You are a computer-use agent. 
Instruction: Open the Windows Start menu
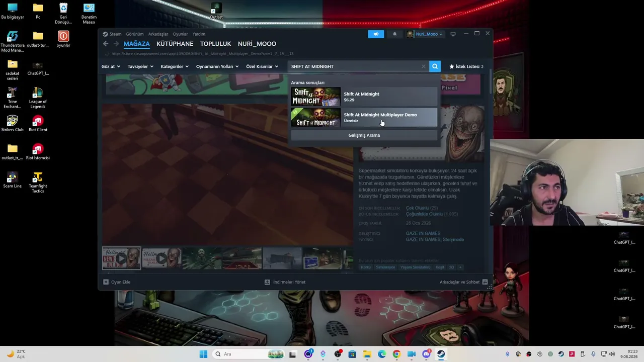[203, 354]
